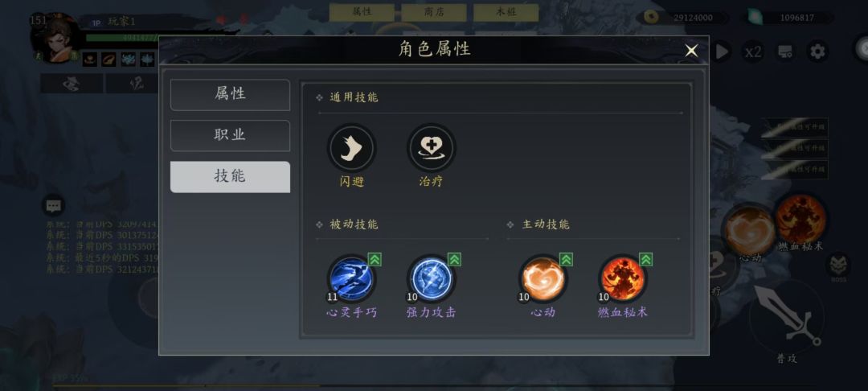Open the settings gear icon

[x=817, y=52]
